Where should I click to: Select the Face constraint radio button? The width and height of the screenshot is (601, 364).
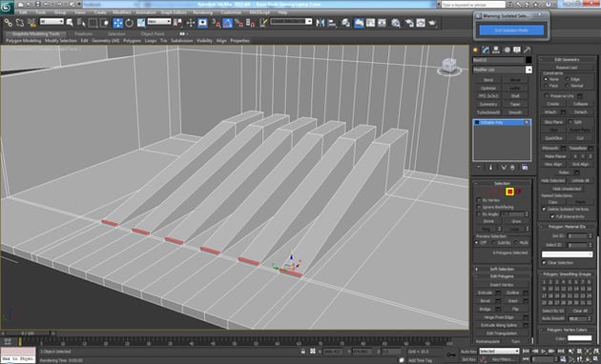coord(546,86)
